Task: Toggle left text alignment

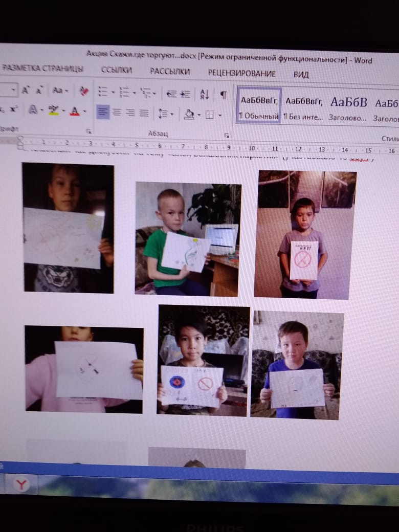Action: coord(103,112)
